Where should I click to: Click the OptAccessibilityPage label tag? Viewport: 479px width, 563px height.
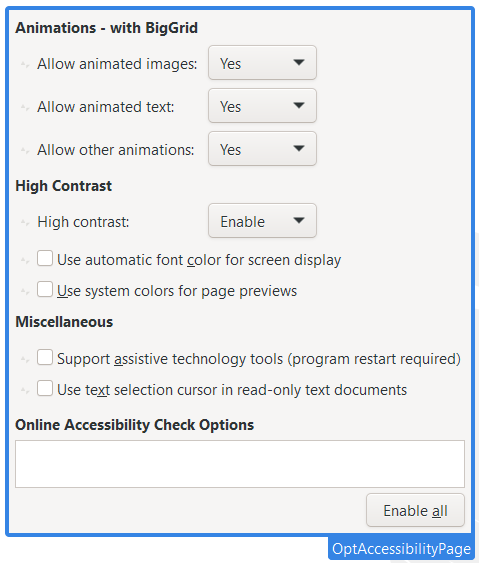(401, 549)
